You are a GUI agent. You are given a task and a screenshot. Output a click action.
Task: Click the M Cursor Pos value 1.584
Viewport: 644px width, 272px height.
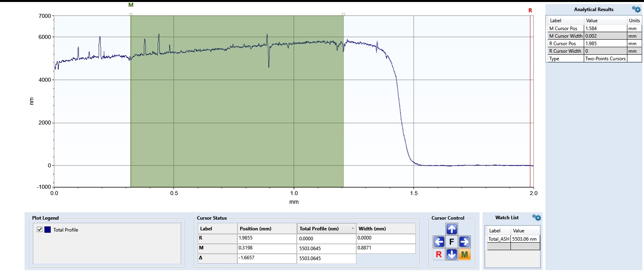[x=605, y=29]
